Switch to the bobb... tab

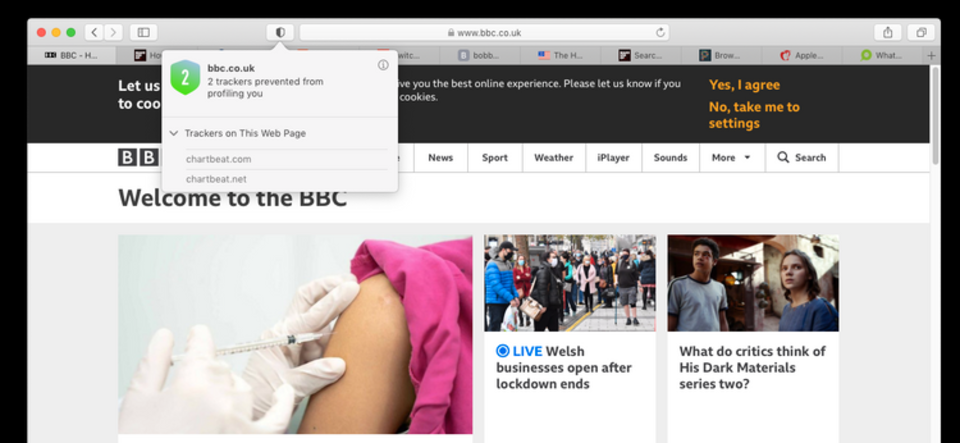(x=479, y=55)
